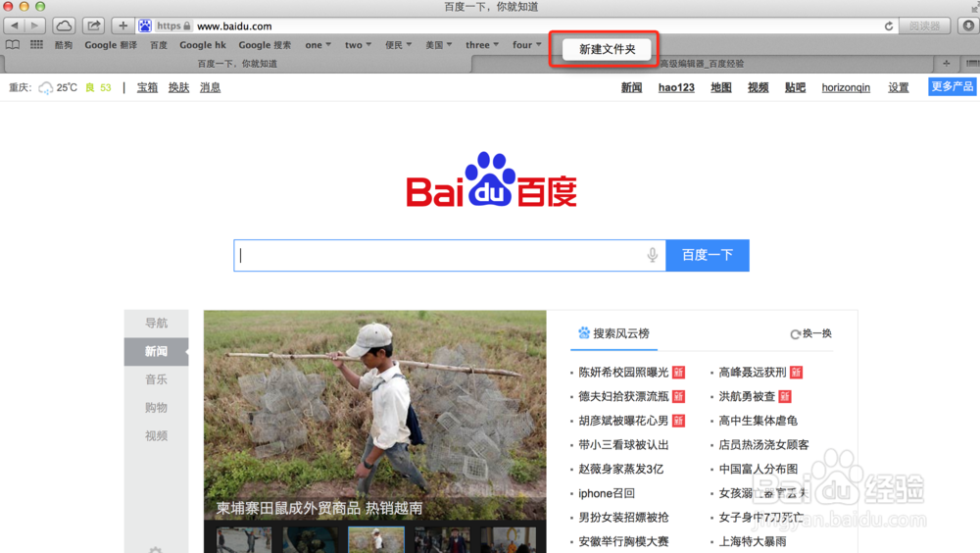This screenshot has width=980, height=553.
Task: Open horizonqin account link
Action: pos(846,87)
